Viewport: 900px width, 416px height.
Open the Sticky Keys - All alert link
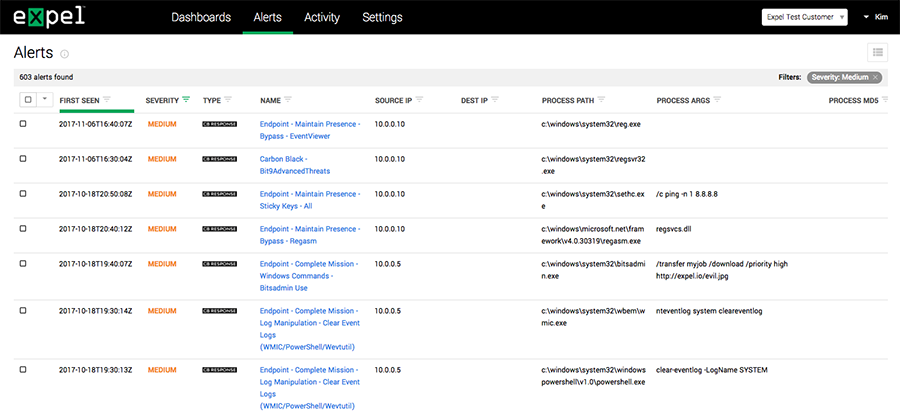(310, 200)
